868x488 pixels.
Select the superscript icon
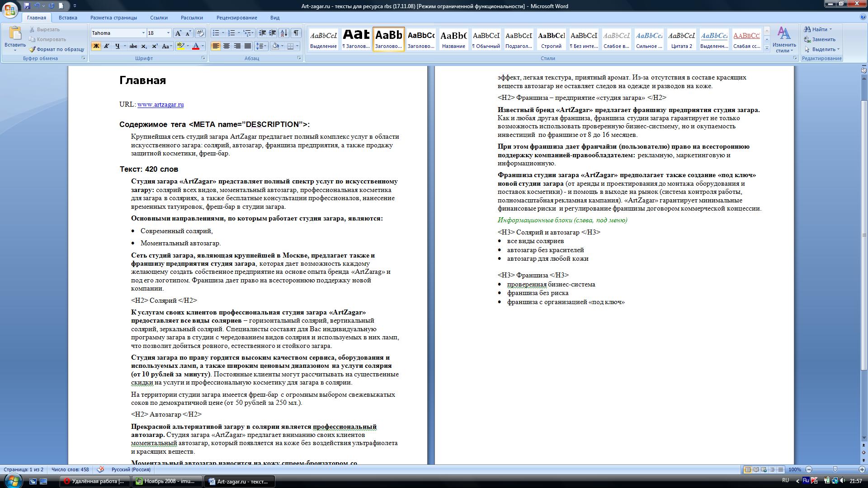tap(155, 47)
